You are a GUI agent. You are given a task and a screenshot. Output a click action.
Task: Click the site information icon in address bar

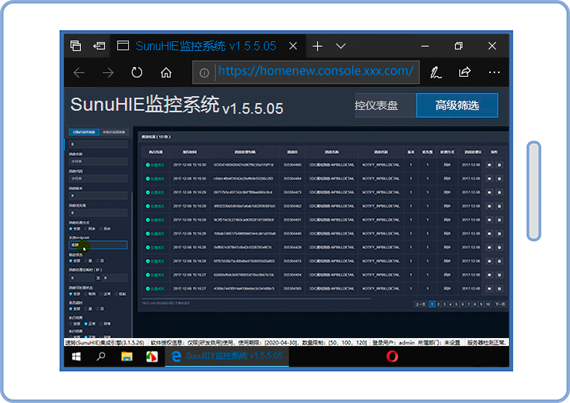point(204,73)
